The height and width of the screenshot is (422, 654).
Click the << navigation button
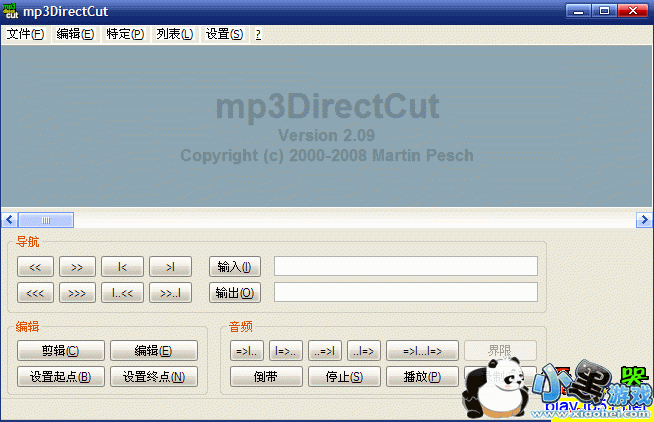click(x=35, y=266)
